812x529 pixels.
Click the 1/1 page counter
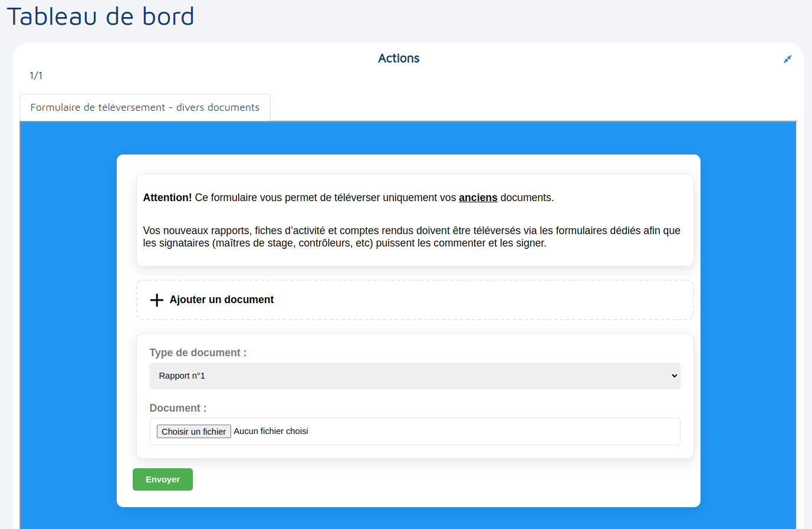[x=36, y=75]
